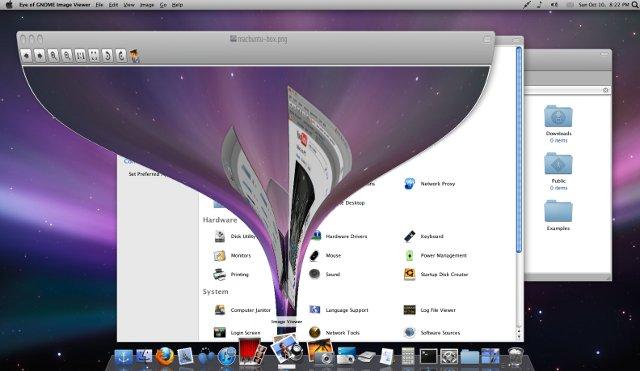Screen dimensions: 640x371
Task: Open Login Screen settings
Action: [237, 332]
